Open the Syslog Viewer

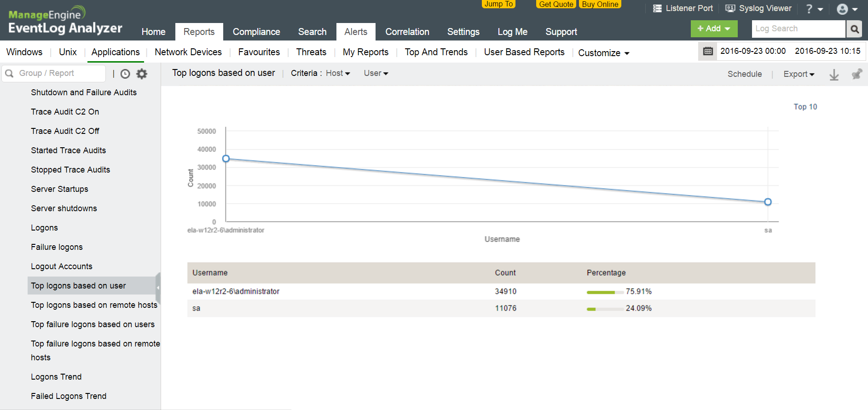point(758,8)
